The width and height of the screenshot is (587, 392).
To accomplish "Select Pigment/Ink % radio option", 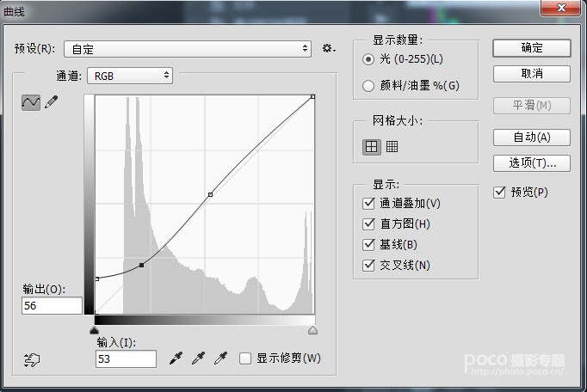I will click(368, 86).
